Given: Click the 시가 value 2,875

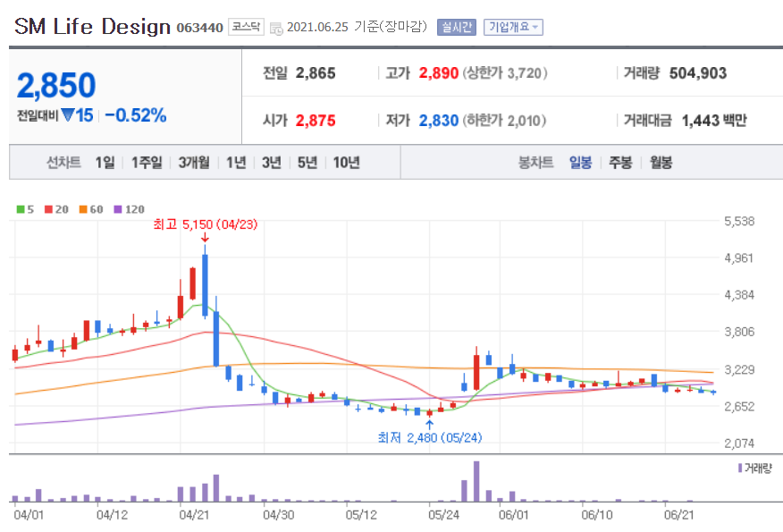Looking at the screenshot, I should pos(316,121).
